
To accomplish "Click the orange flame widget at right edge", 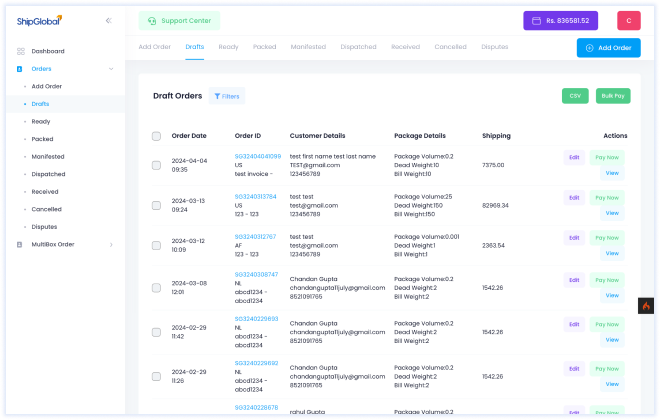I will [x=646, y=306].
